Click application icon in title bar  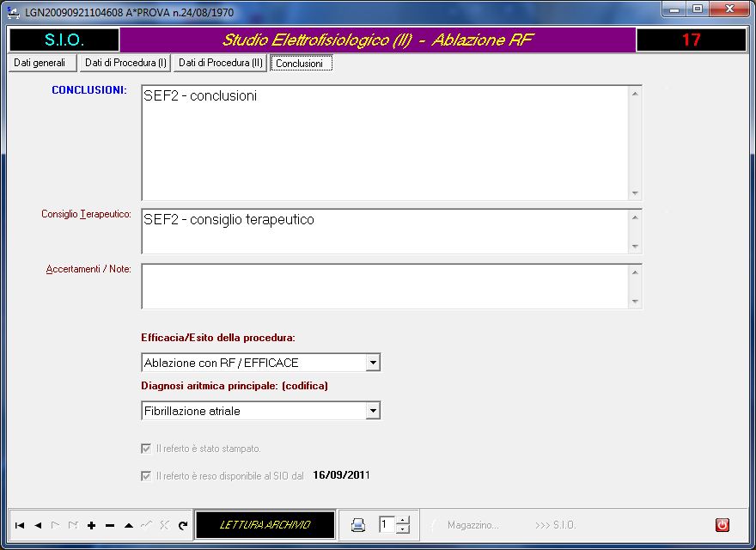point(13,12)
